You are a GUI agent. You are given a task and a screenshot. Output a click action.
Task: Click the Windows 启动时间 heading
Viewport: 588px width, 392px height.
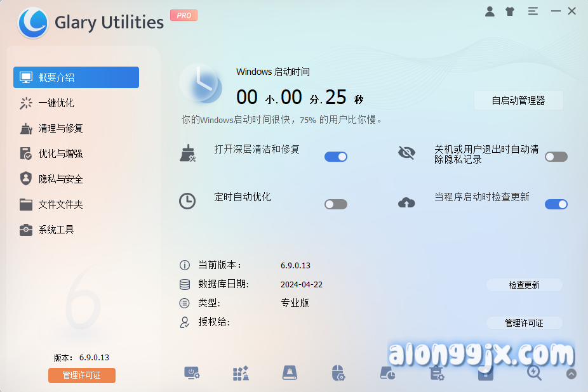pyautogui.click(x=273, y=72)
